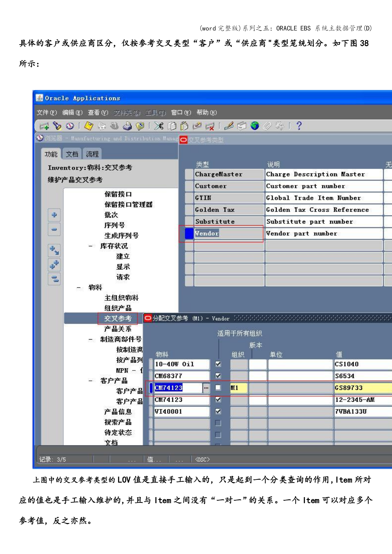Select 生成序列号 in the navigator
392x554 pixels.
[122, 236]
